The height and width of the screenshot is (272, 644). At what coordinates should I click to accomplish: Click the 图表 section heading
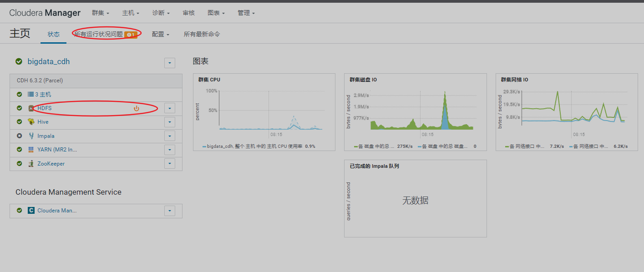tap(201, 61)
